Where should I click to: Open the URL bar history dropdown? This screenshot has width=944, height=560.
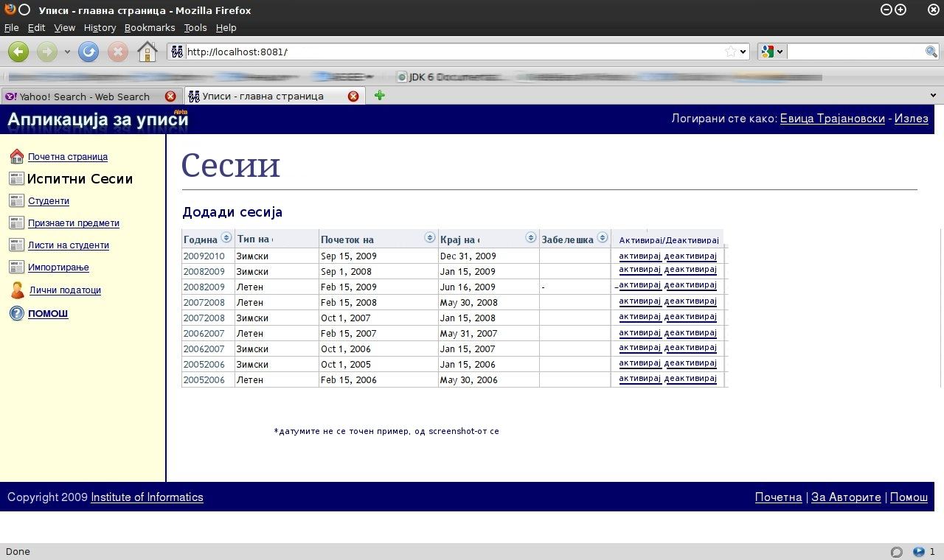743,52
